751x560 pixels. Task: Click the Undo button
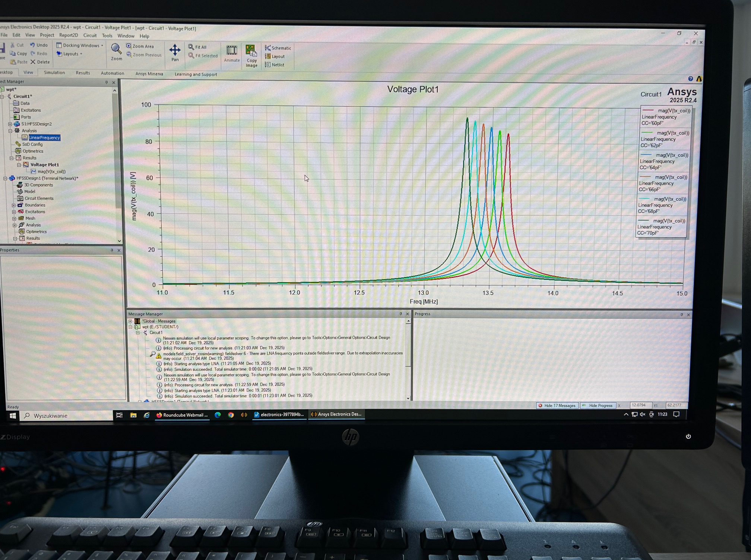(x=39, y=45)
